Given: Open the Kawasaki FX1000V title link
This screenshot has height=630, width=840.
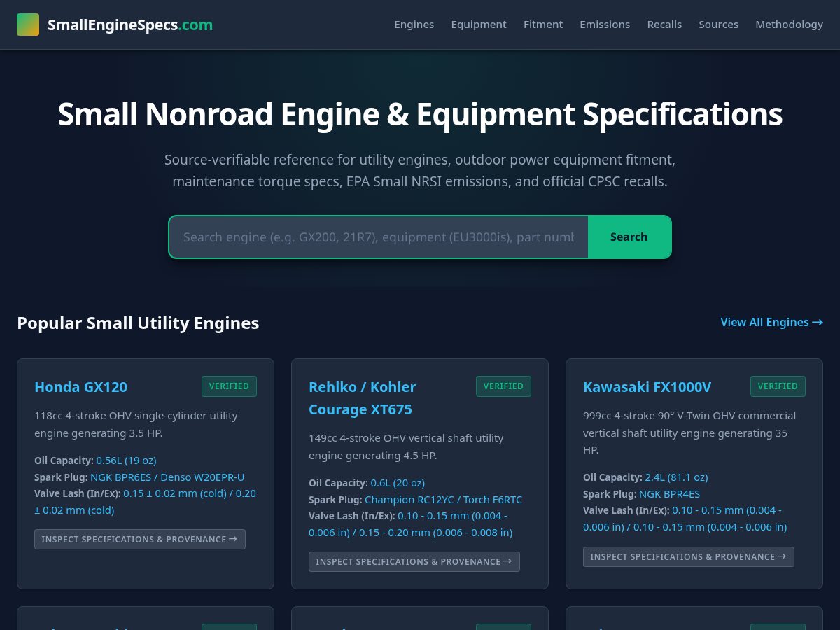Looking at the screenshot, I should (x=647, y=387).
